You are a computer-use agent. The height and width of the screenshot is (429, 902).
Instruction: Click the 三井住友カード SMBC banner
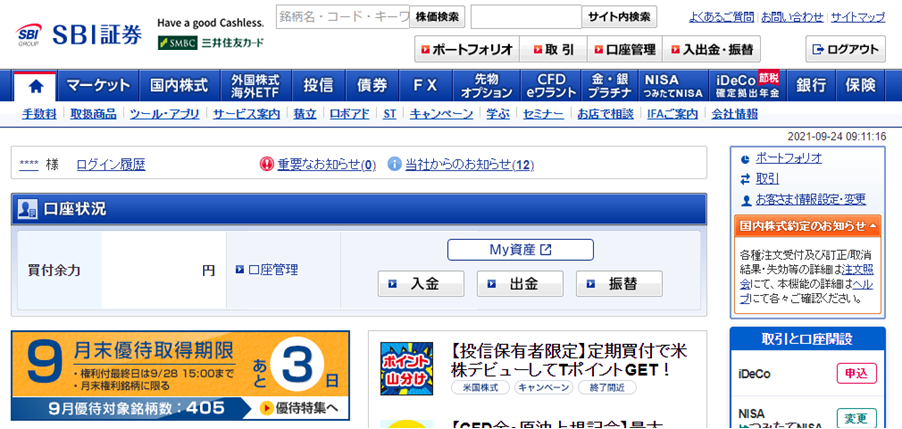point(211,43)
